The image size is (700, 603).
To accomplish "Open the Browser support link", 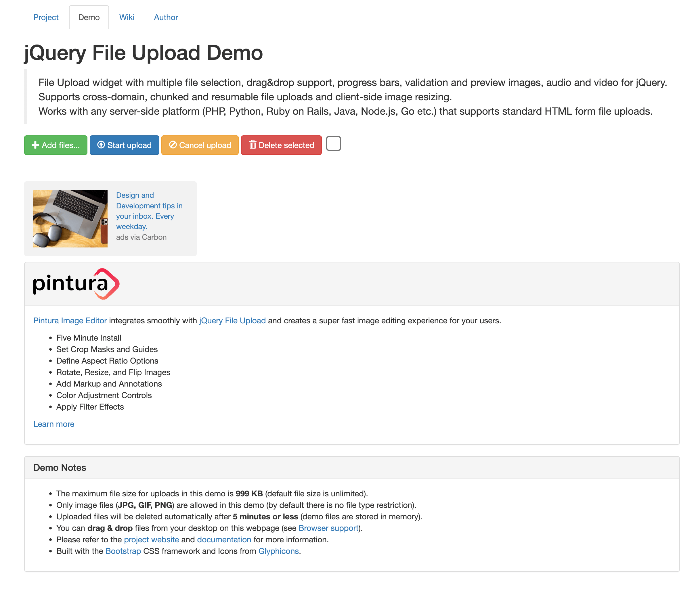I will (328, 528).
